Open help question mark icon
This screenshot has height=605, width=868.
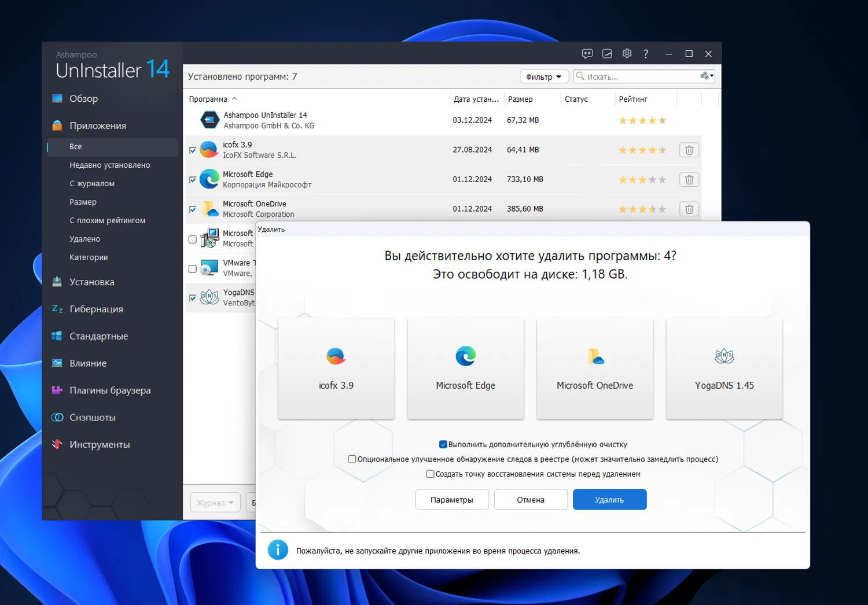646,54
